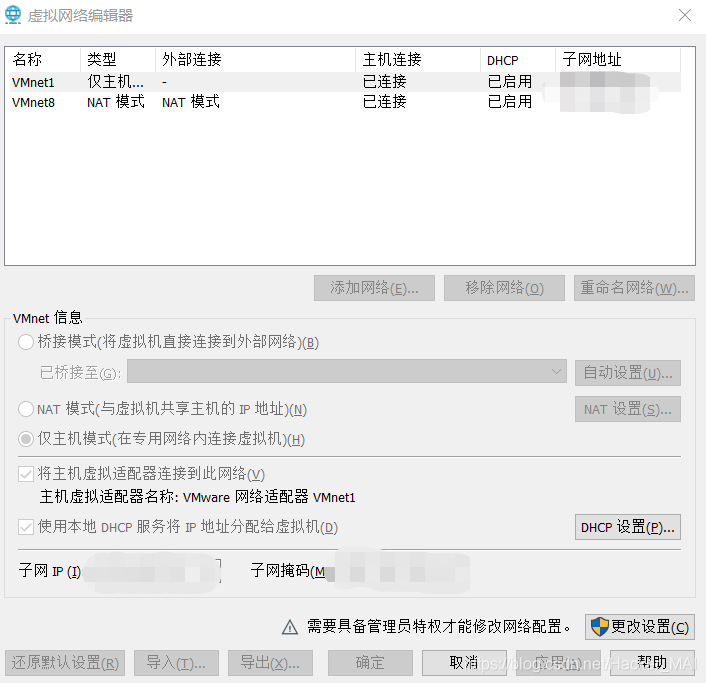The image size is (706, 683).
Task: Click the 确定 button
Action: pos(370,663)
